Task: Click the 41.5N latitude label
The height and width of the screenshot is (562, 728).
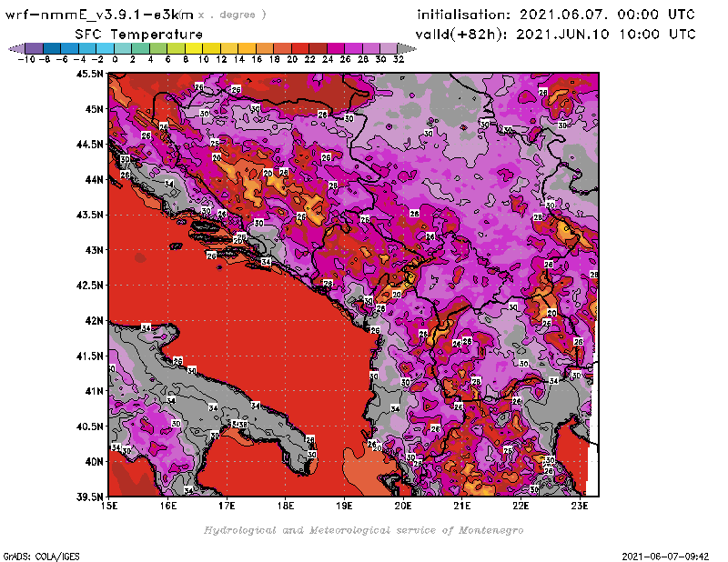Action: (89, 356)
